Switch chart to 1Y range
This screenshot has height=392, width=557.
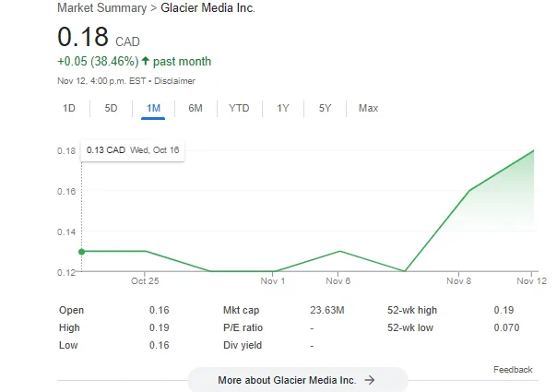[x=283, y=108]
